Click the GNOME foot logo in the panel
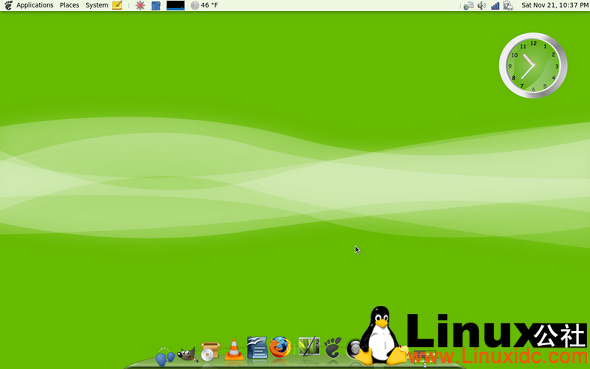 pyautogui.click(x=8, y=5)
